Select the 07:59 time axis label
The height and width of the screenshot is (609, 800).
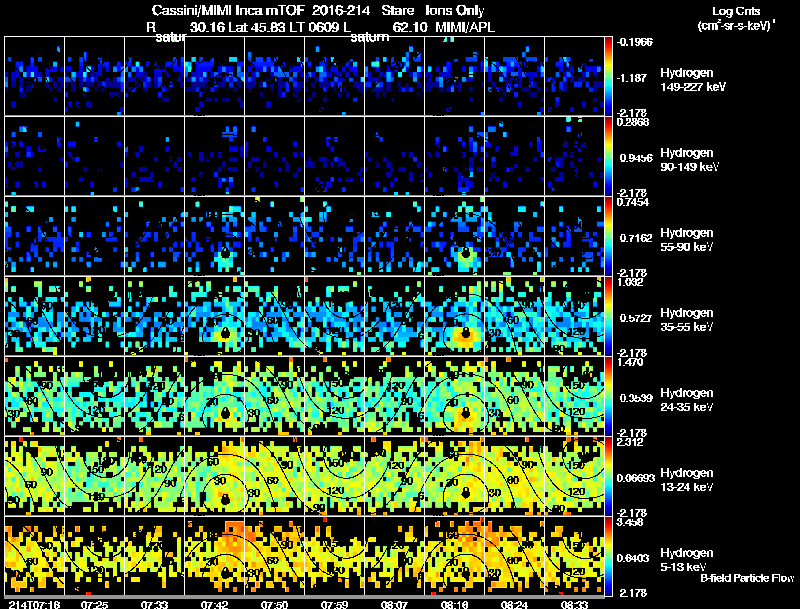coord(334,604)
